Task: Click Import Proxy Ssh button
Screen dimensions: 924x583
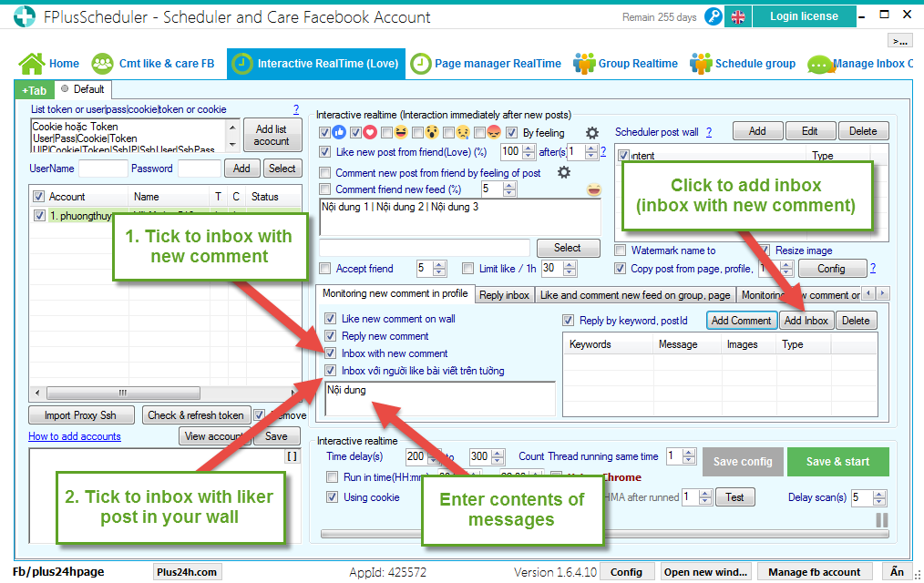Action: [x=81, y=415]
